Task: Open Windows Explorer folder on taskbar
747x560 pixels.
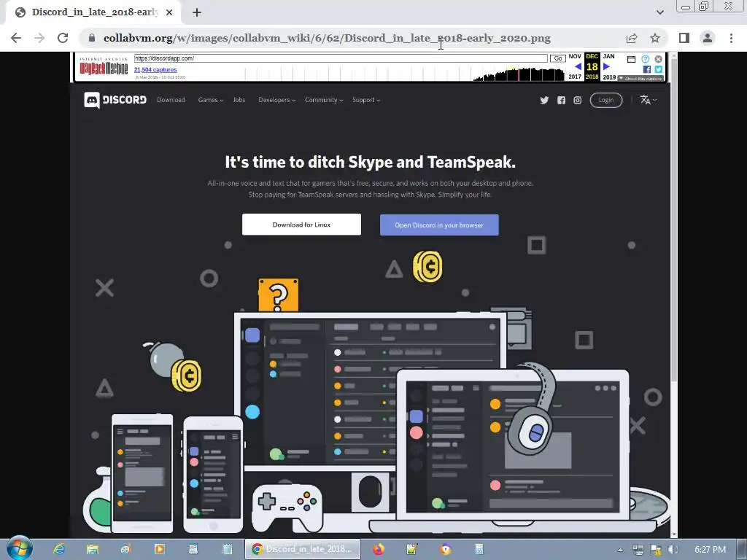Action: 93,549
